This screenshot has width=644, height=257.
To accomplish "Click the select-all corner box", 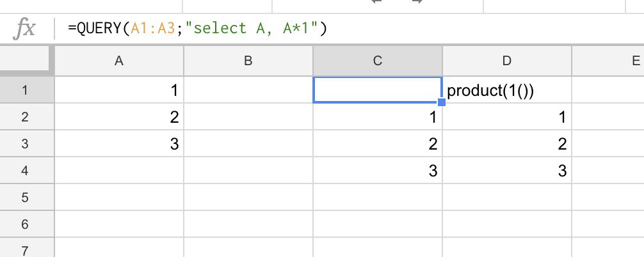I will (x=27, y=61).
